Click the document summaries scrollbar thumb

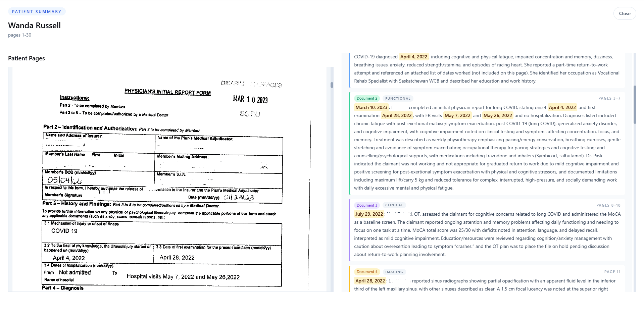(635, 105)
